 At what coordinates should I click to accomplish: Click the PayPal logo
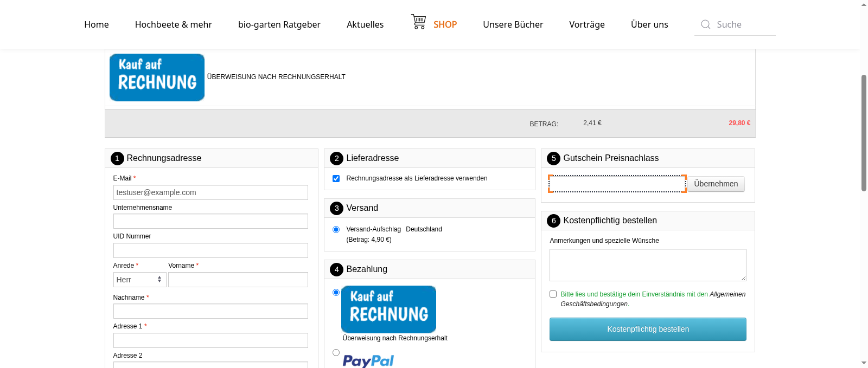tap(368, 360)
